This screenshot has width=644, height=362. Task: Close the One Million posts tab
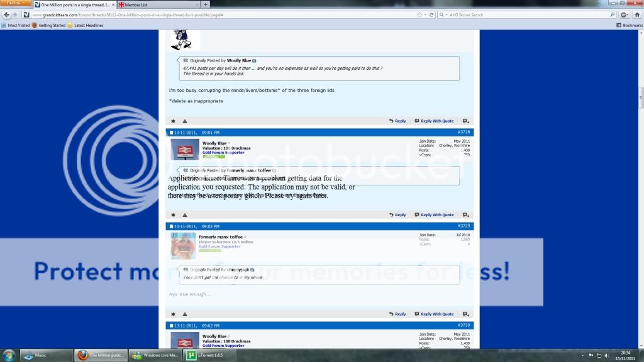(x=113, y=4)
